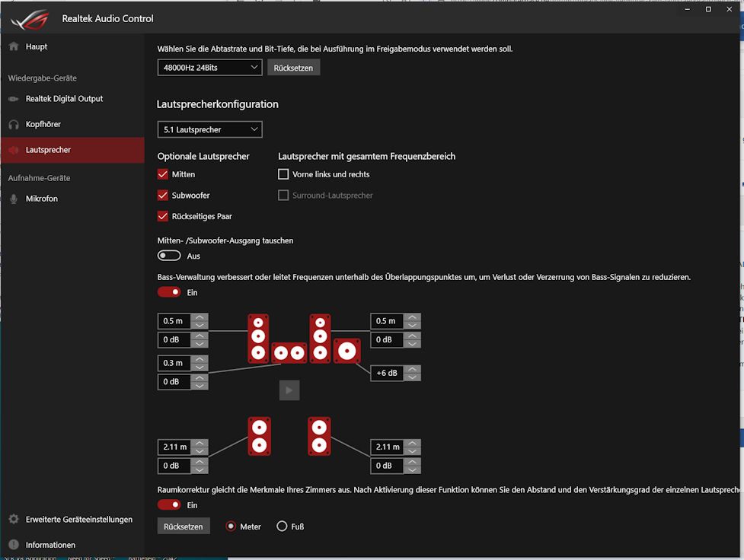Click the gear icon for advanced settings
The image size is (744, 560).
point(14,519)
